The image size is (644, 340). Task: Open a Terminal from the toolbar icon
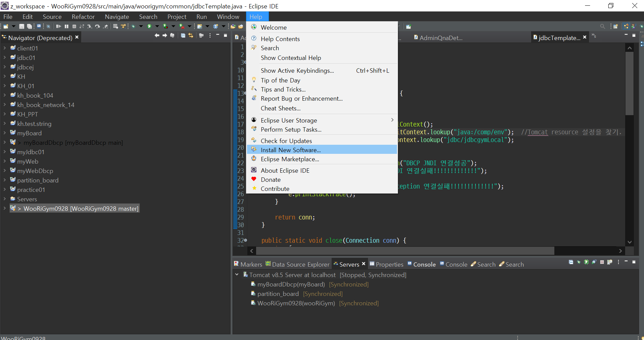click(39, 26)
